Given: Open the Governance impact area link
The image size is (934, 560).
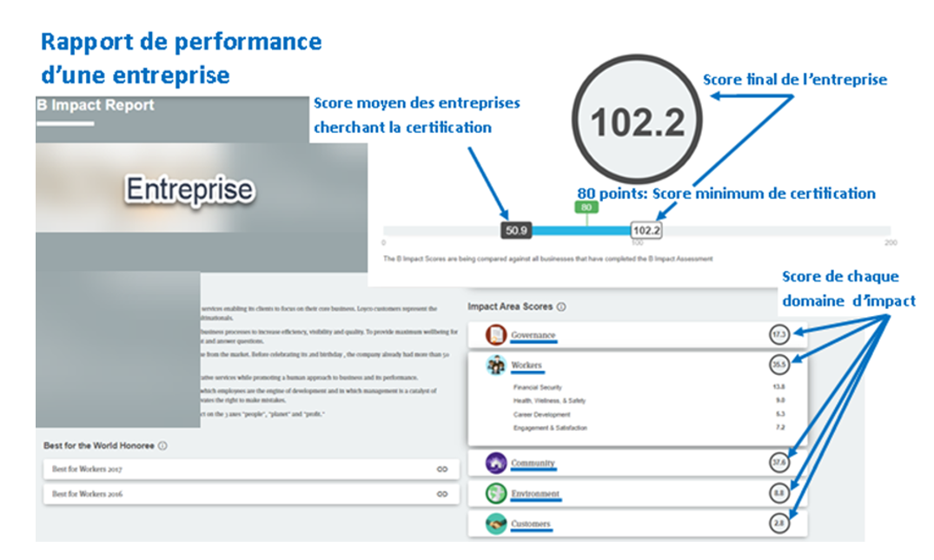Looking at the screenshot, I should coord(533,335).
